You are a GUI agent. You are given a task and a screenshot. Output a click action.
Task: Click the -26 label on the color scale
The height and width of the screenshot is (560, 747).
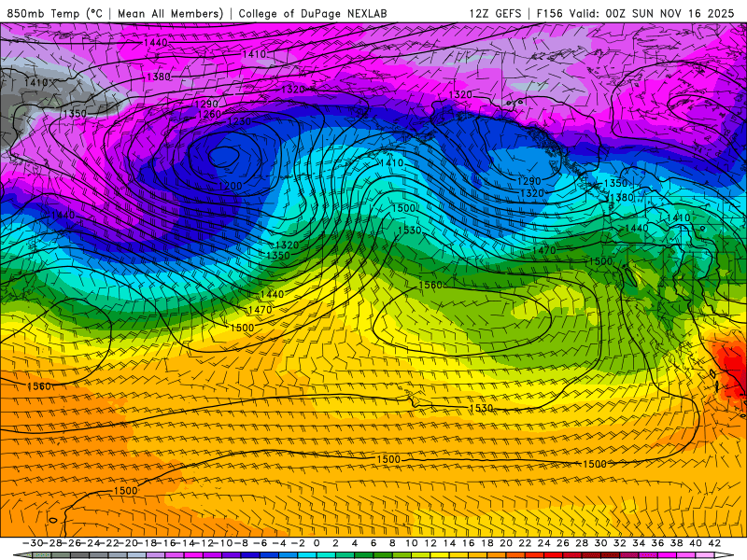coord(71,543)
